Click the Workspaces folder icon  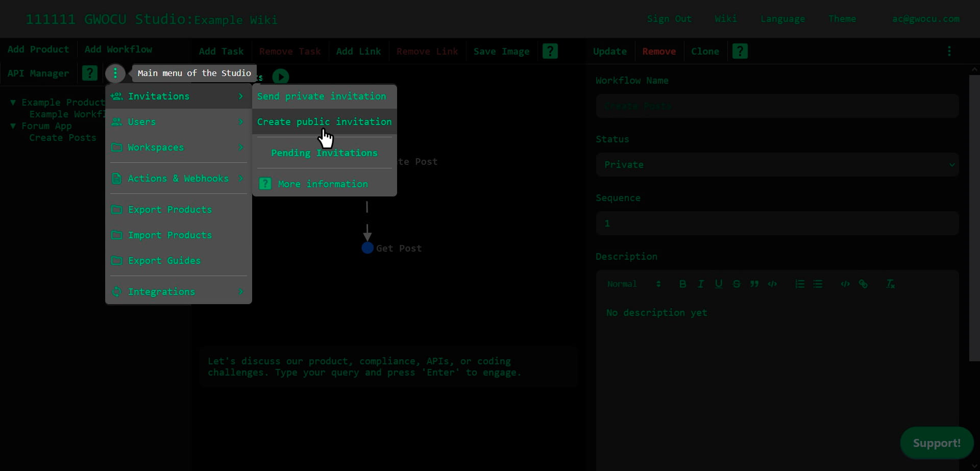[117, 147]
